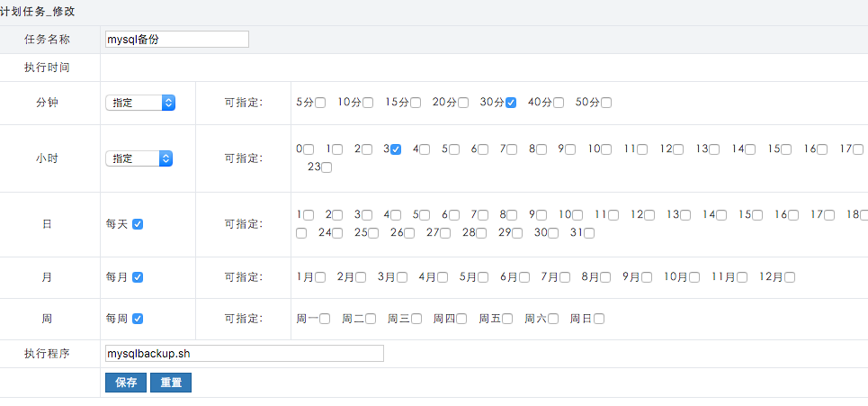Open the 小时 指定 dropdown
Viewport: 868px width, 406px height.
[x=139, y=158]
